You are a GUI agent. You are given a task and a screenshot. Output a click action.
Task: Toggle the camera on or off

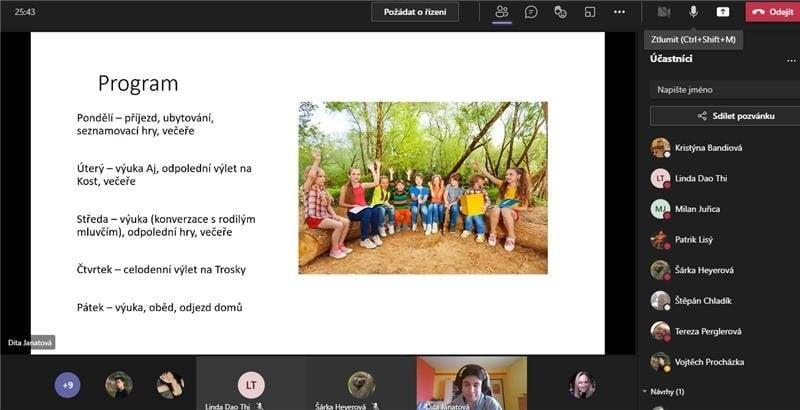coord(664,12)
